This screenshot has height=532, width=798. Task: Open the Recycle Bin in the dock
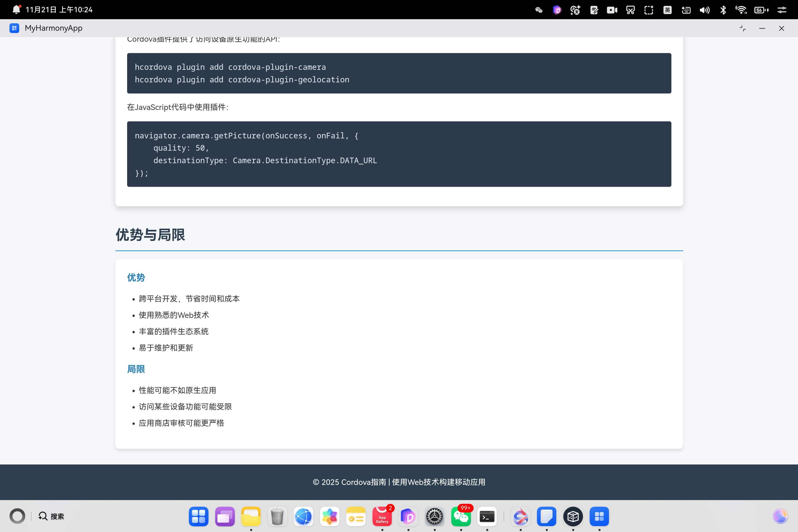(277, 516)
